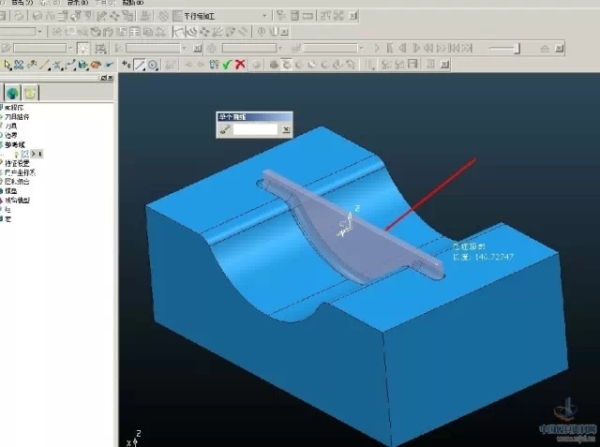This screenshot has width=600, height=447.
Task: Adjust the simulation speed slider
Action: pos(516,48)
